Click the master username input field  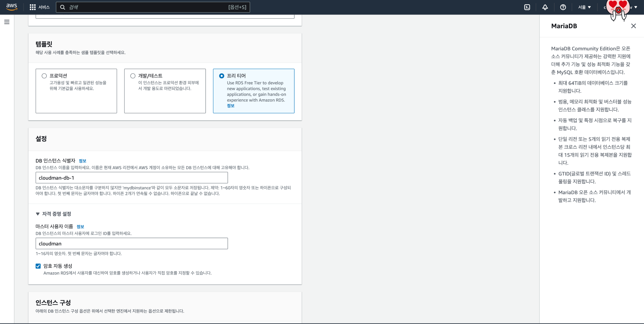coord(132,243)
